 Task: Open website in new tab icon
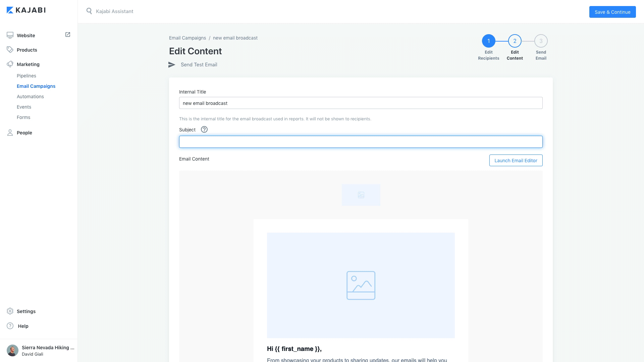coord(68,35)
